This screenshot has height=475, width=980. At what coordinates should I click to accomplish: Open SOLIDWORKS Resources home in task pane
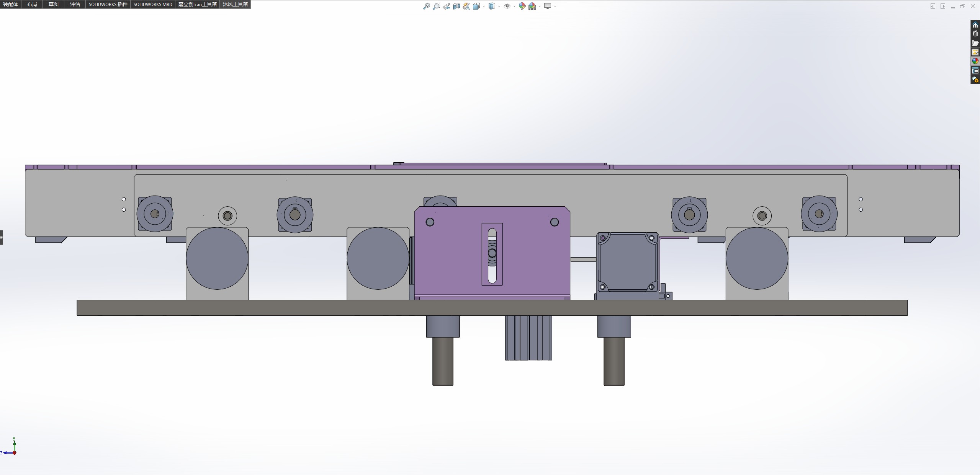[975, 25]
